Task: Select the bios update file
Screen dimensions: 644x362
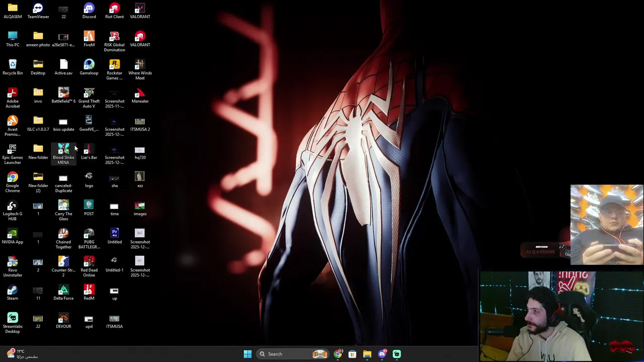Action: pos(63,123)
